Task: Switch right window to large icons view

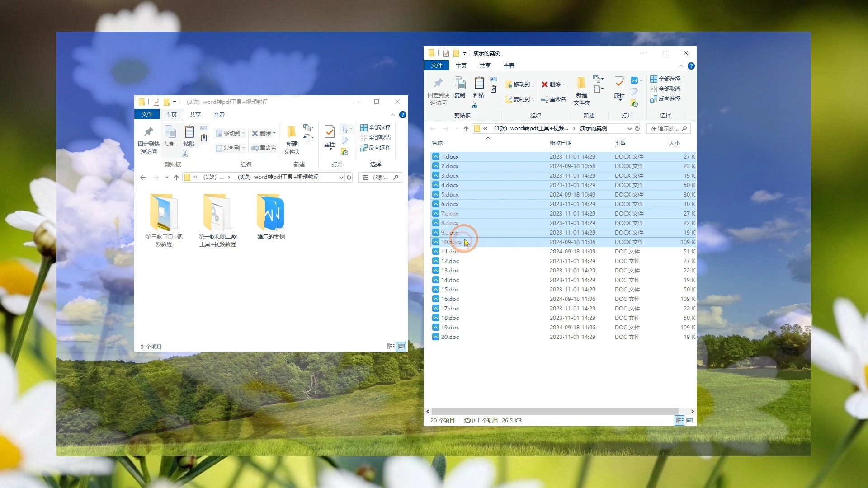Action: [689, 421]
